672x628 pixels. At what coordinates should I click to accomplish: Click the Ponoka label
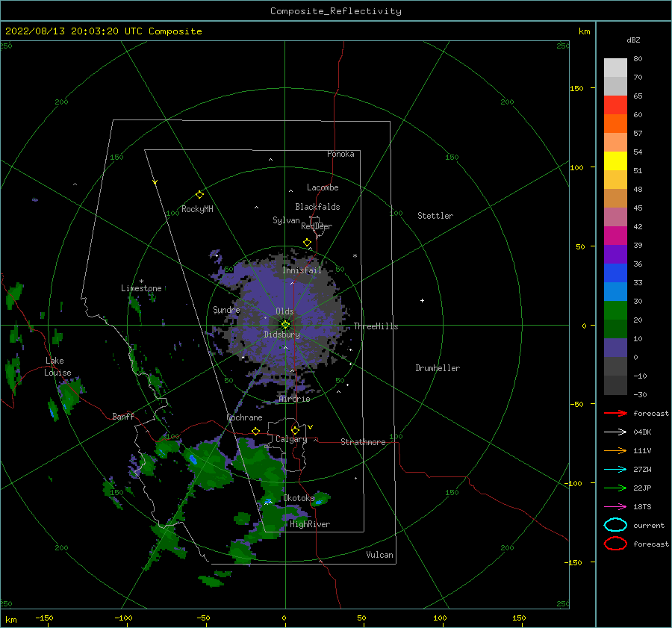pyautogui.click(x=340, y=154)
